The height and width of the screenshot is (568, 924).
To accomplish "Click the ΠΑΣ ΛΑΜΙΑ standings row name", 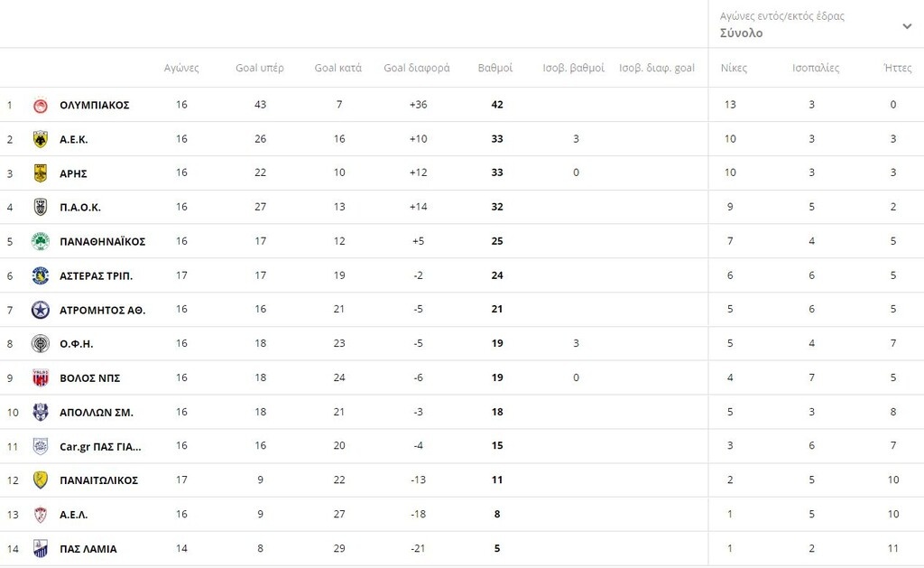I will (88, 549).
